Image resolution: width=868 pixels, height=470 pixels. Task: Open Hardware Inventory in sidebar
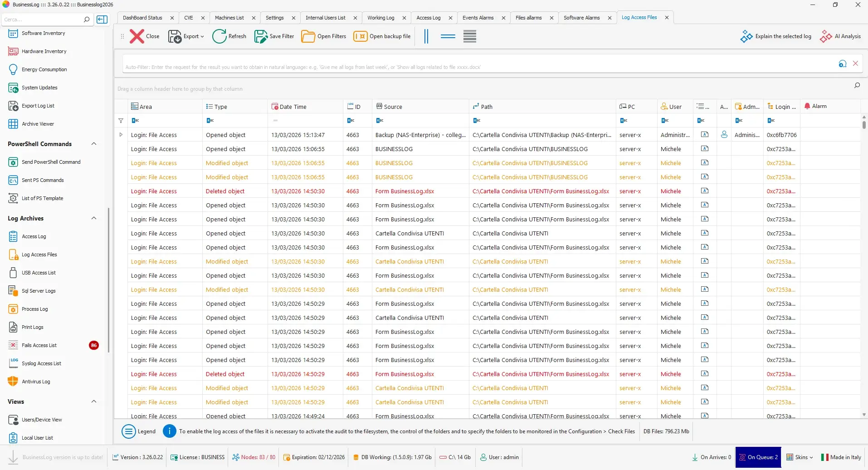coord(44,51)
